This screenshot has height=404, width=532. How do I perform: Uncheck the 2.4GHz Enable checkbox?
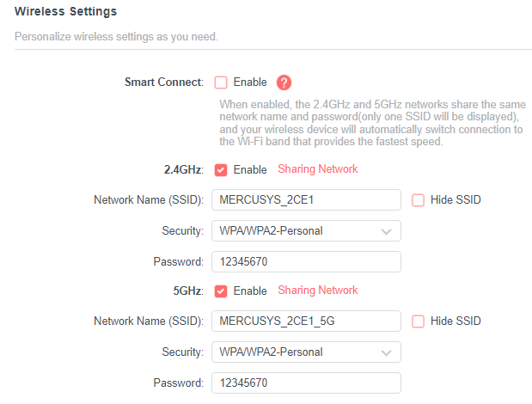pyautogui.click(x=221, y=170)
